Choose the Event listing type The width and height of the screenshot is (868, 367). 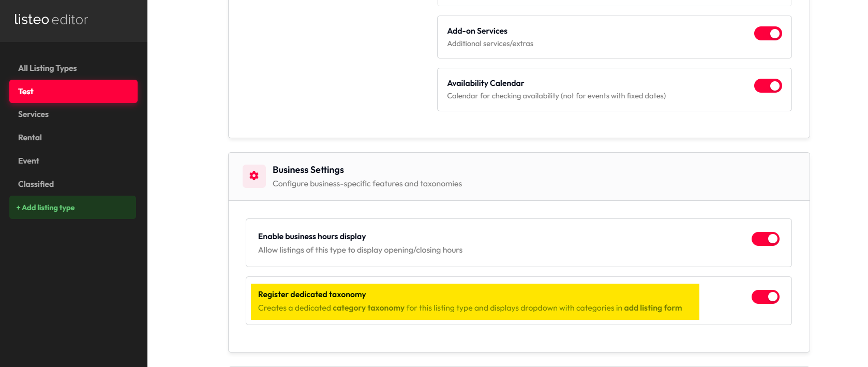[29, 161]
